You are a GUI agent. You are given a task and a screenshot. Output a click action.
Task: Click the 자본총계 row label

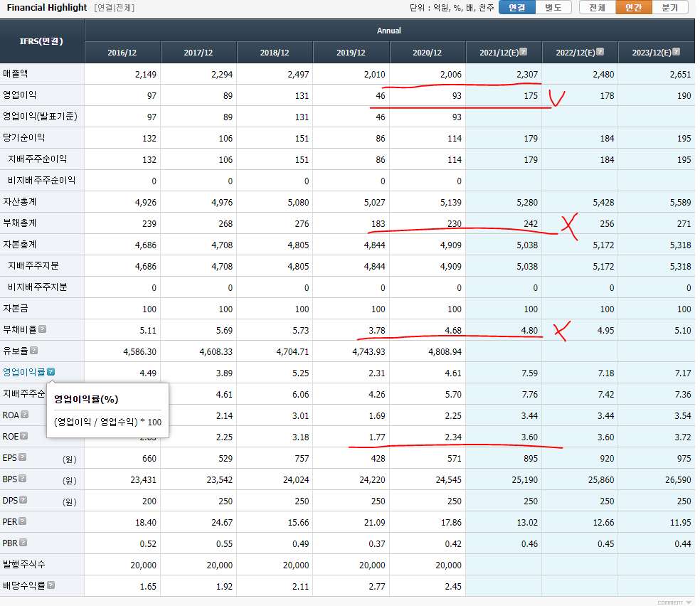tap(20, 245)
